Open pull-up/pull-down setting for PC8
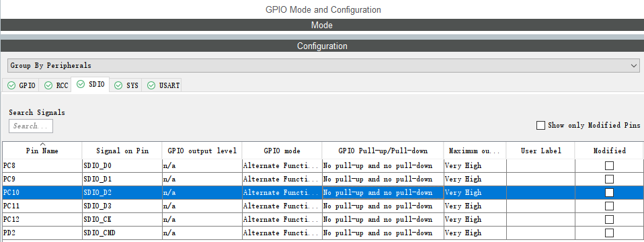 [383, 165]
